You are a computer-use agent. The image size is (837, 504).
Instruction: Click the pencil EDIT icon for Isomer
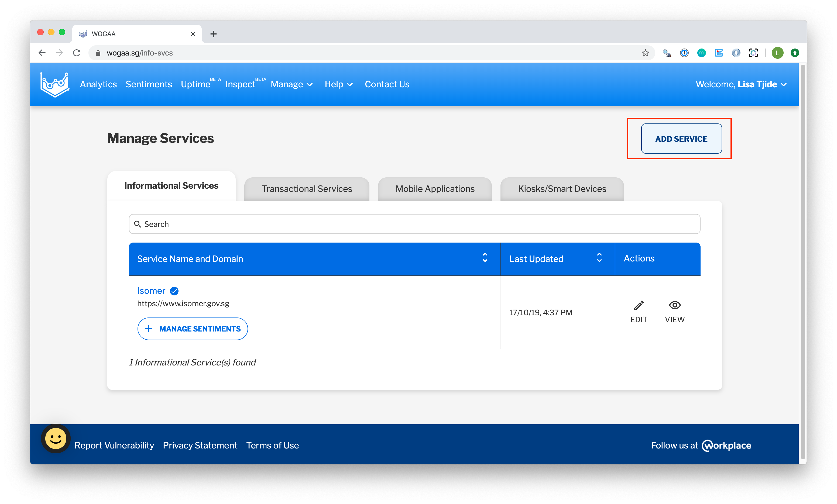(x=639, y=306)
